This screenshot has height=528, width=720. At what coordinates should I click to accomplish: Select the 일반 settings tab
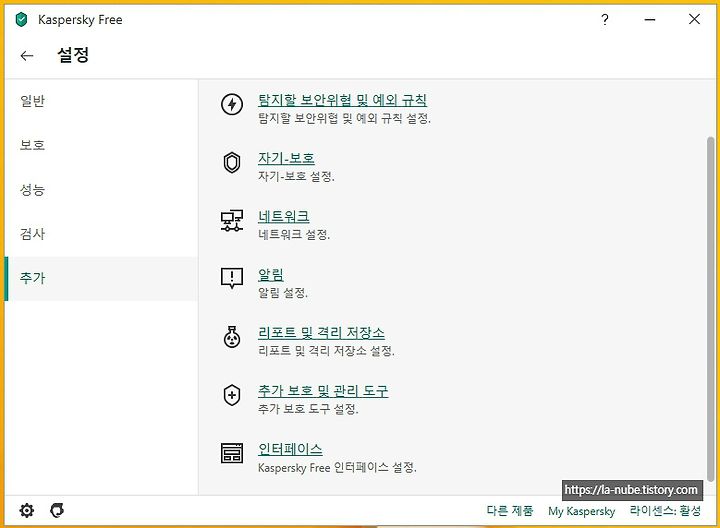pos(101,101)
